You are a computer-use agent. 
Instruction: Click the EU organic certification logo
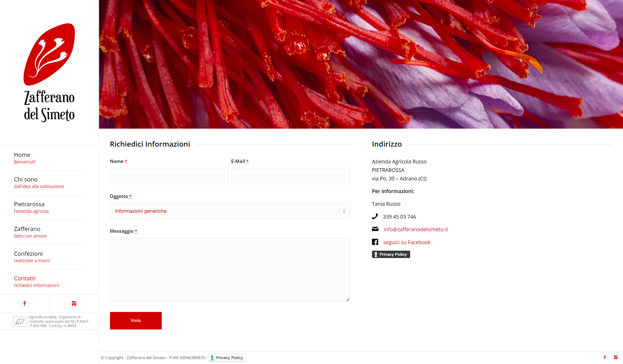coord(20,321)
